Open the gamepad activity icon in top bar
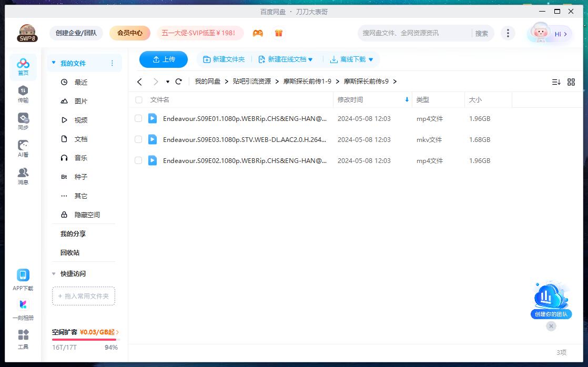 coord(257,33)
